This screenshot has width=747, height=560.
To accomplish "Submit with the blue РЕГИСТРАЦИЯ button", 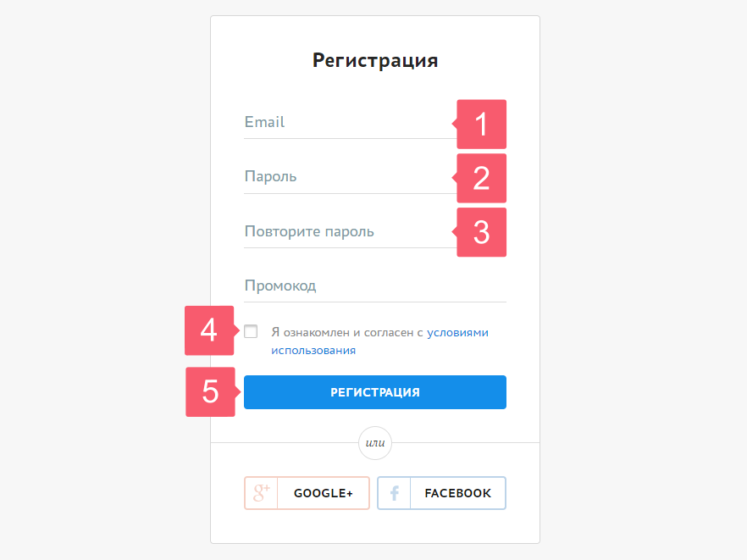I will pyautogui.click(x=375, y=392).
